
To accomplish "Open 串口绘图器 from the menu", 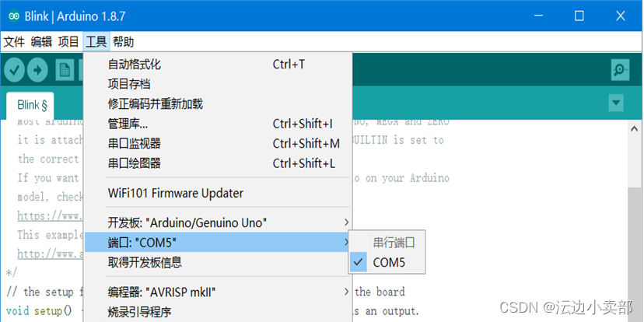I will tap(218, 163).
